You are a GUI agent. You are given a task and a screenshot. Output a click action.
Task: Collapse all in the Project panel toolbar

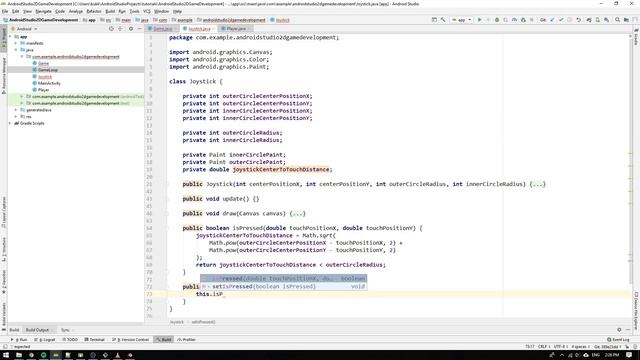(x=120, y=29)
